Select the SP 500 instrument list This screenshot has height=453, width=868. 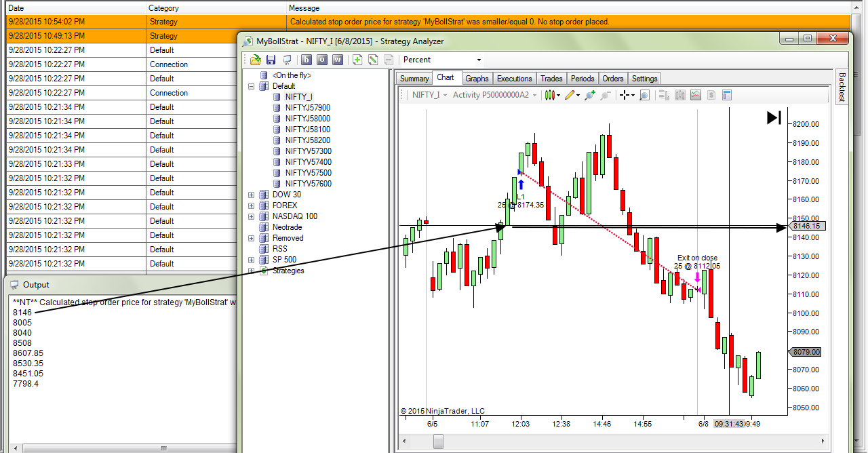284,260
